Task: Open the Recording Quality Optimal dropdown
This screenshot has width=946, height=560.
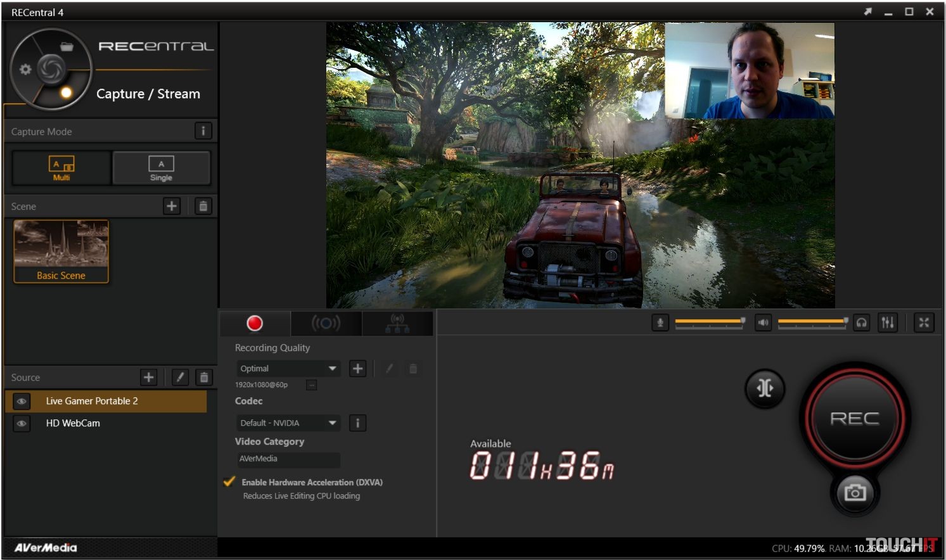Action: [x=288, y=369]
